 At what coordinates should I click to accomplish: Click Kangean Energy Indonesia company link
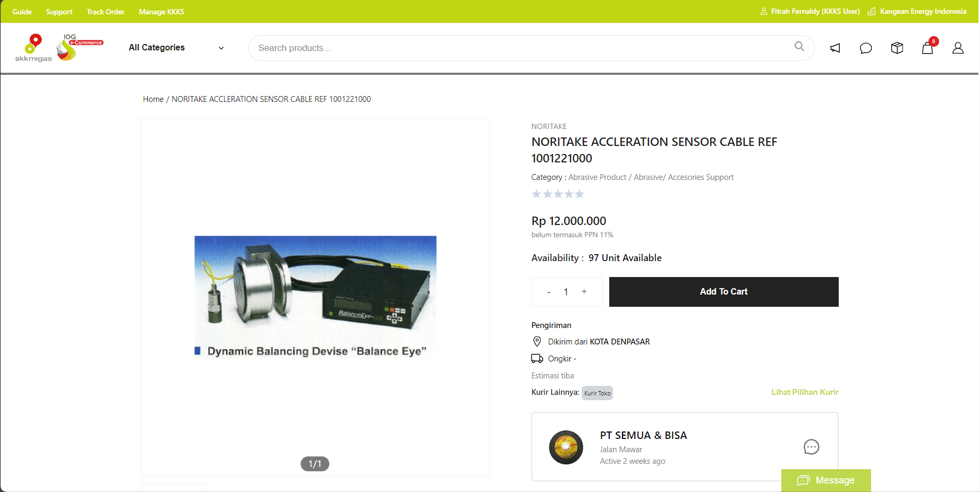coord(923,11)
